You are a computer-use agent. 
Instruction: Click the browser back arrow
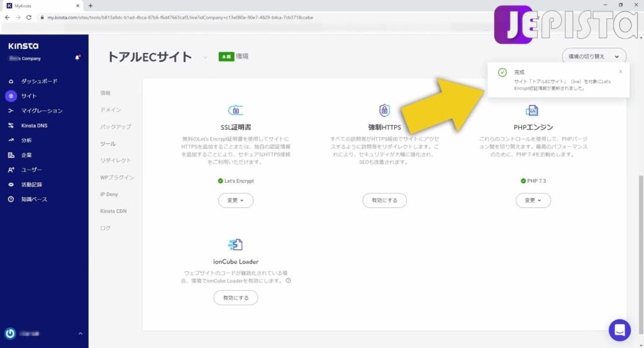click(x=7, y=18)
